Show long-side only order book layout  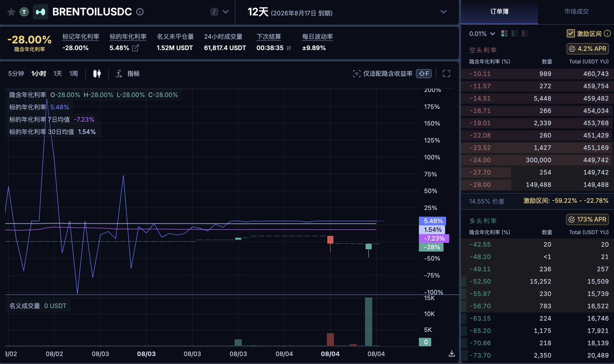tap(515, 34)
